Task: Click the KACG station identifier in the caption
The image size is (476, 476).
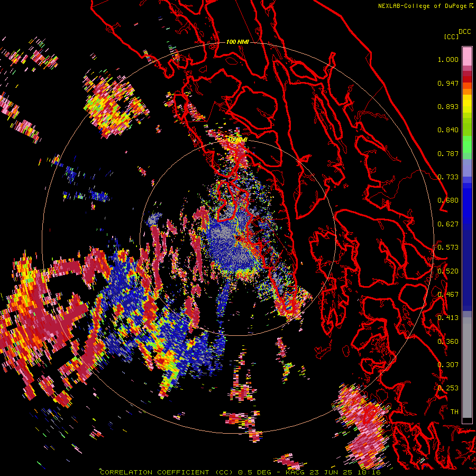Action: pos(295,472)
